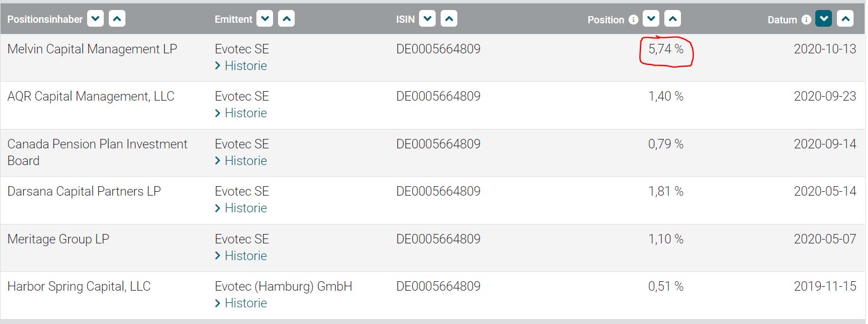Click the circled 5,74 % position value
The width and height of the screenshot is (868, 324).
pos(666,49)
